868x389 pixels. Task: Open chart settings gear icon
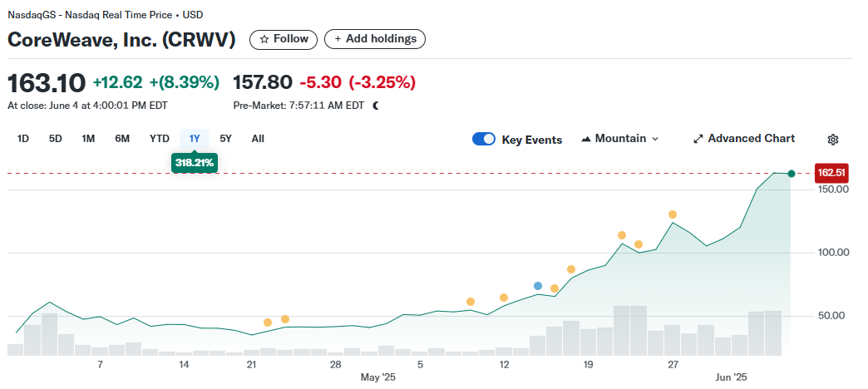point(832,140)
